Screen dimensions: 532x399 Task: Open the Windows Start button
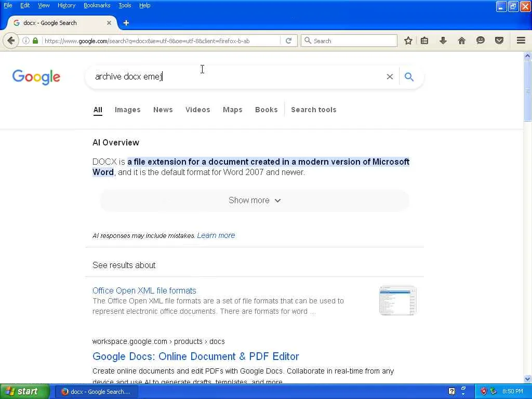[x=25, y=391]
